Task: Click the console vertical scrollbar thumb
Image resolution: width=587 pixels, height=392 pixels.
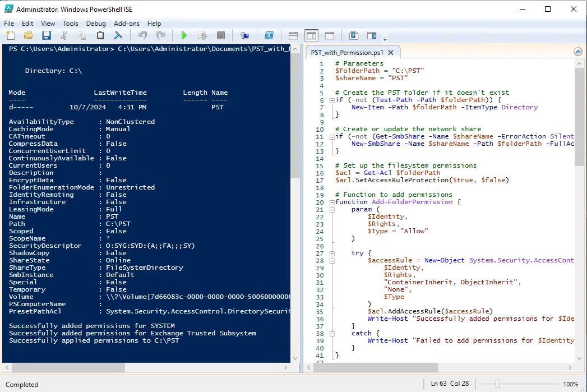Action: click(x=295, y=116)
